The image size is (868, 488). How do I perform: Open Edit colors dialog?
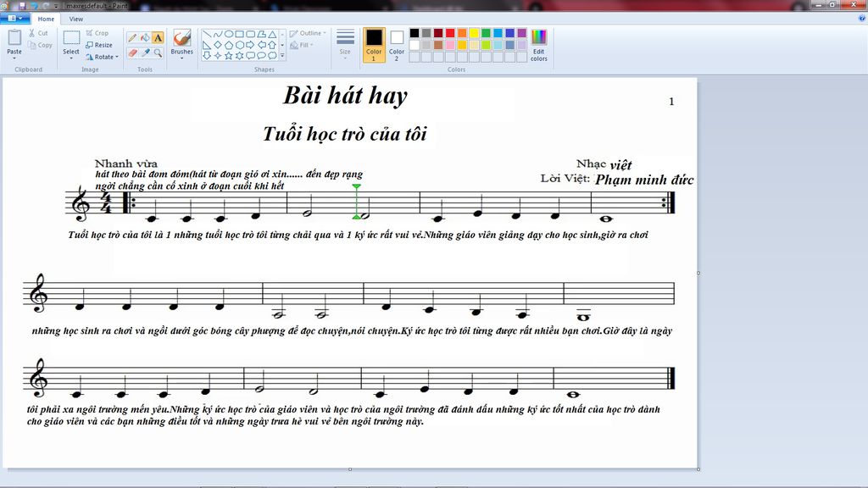[538, 45]
